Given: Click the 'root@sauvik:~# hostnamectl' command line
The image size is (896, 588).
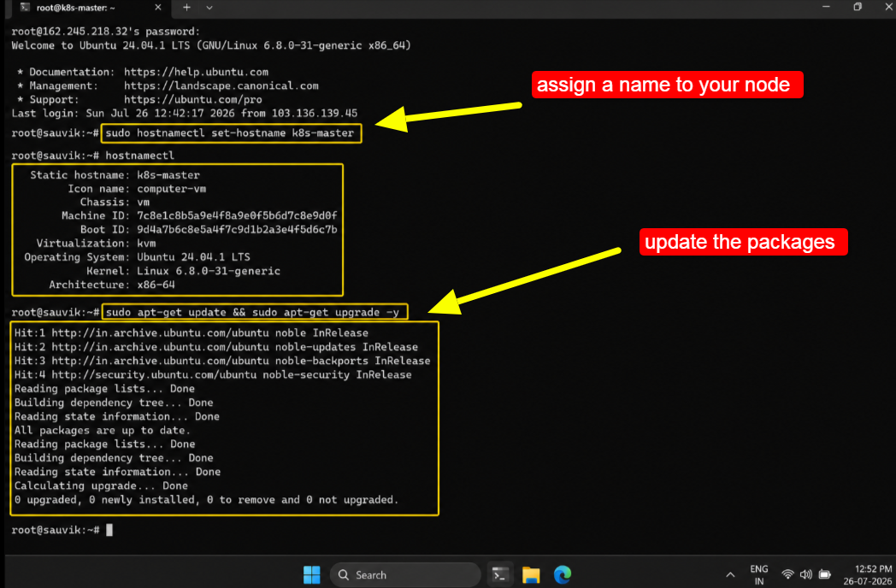Looking at the screenshot, I should pyautogui.click(x=93, y=156).
